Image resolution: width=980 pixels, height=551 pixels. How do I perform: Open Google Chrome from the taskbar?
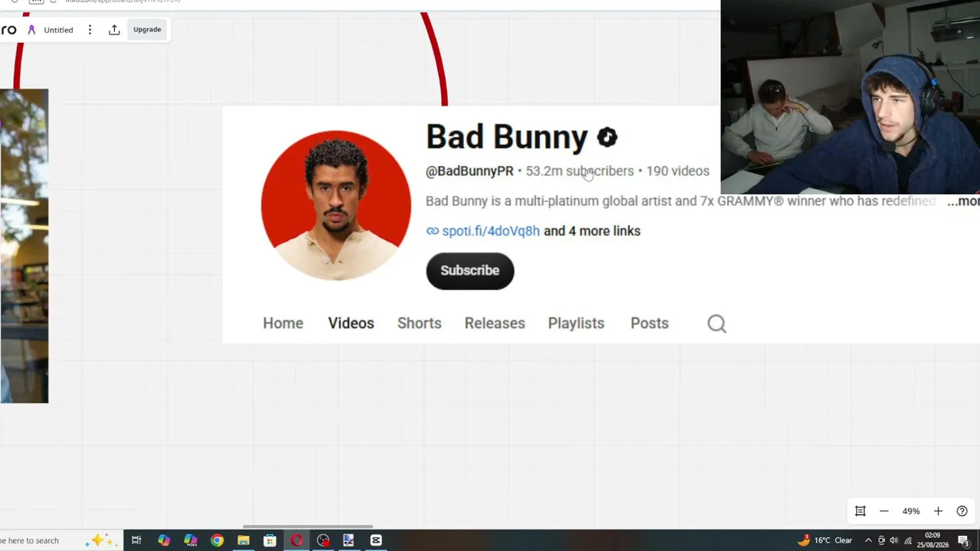coord(217,540)
